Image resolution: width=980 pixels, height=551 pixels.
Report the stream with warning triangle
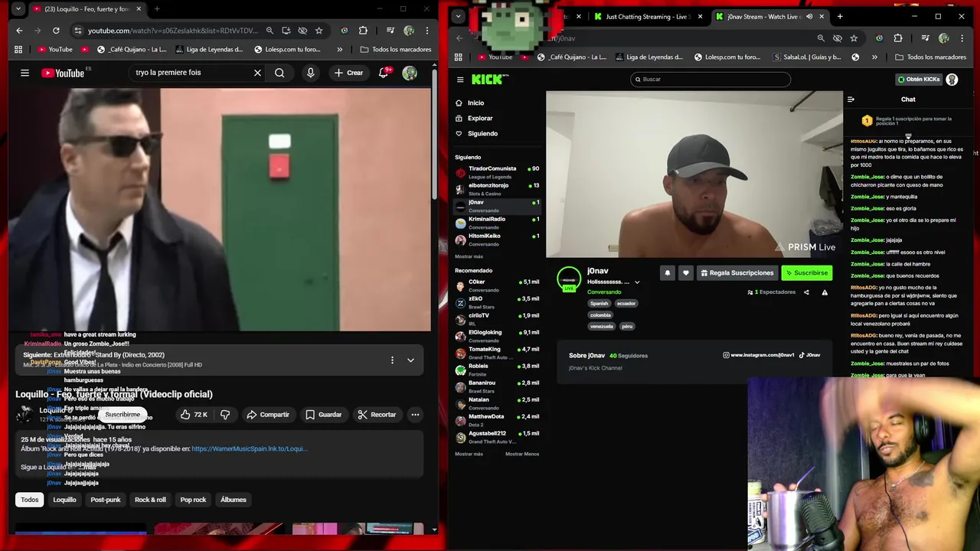pos(825,292)
